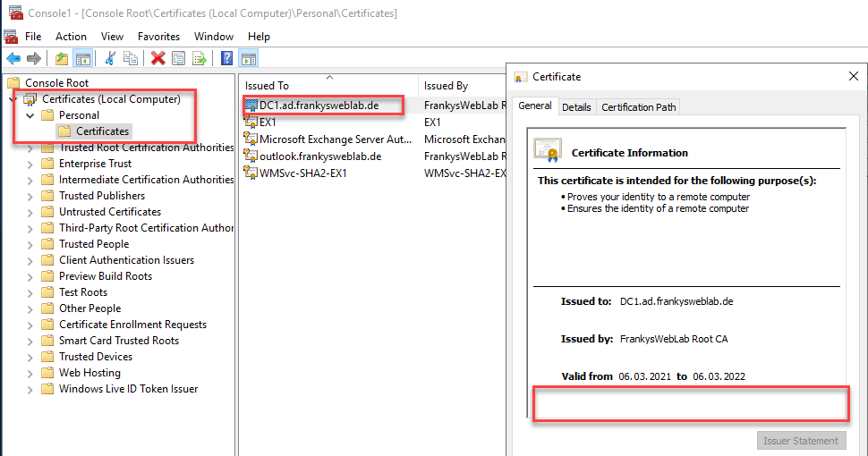Close the Certificate dialog with the X
The image size is (868, 456).
(x=853, y=76)
